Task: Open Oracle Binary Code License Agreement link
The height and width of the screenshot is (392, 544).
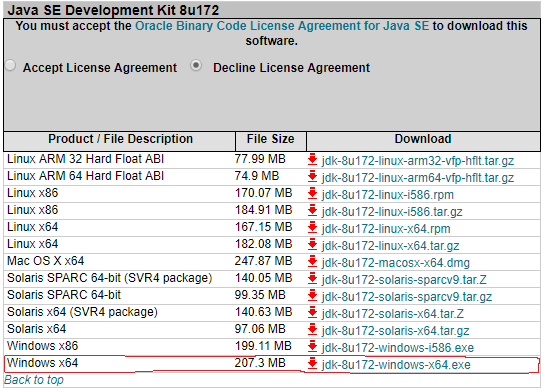Action: pyautogui.click(x=282, y=26)
